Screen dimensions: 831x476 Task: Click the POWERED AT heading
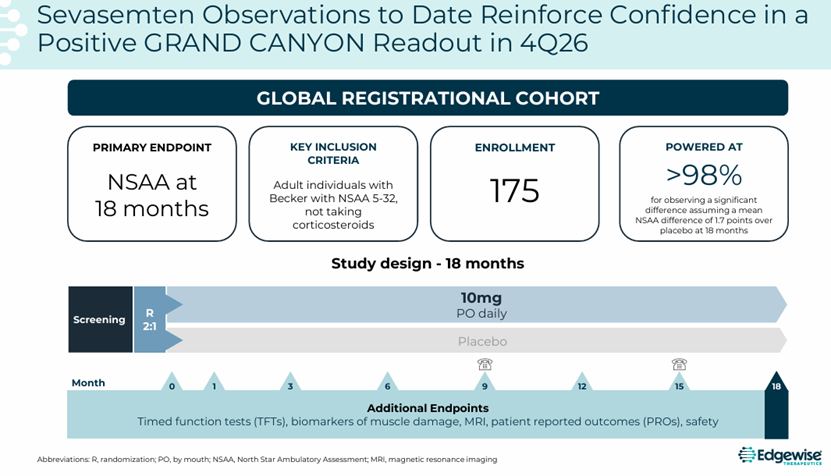tap(704, 147)
